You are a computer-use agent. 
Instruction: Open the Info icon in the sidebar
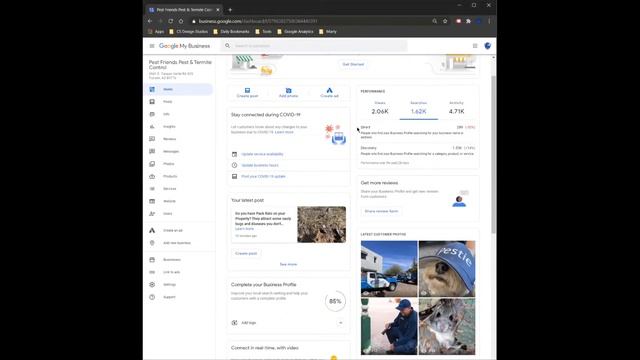coord(152,114)
